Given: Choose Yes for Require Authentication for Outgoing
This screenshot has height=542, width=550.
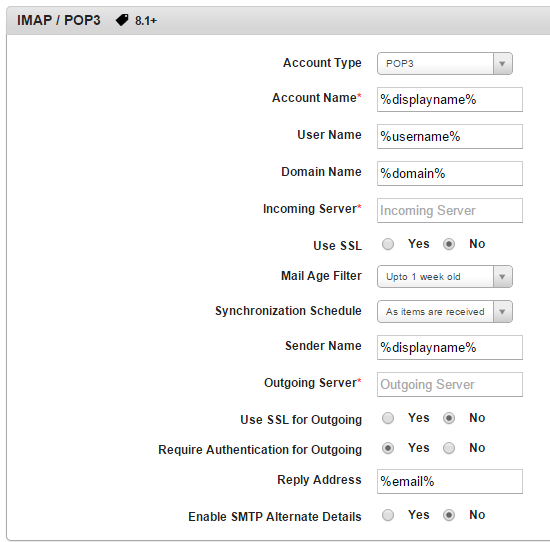Looking at the screenshot, I should pyautogui.click(x=388, y=448).
